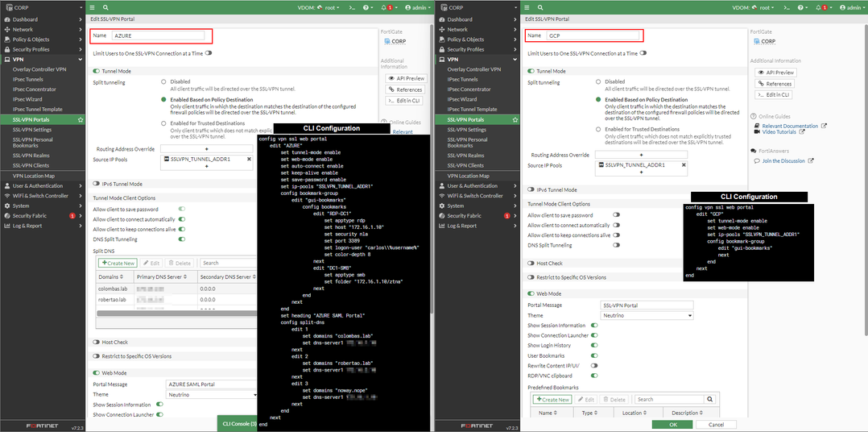
Task: Click Name field containing AZURE
Action: tap(158, 35)
